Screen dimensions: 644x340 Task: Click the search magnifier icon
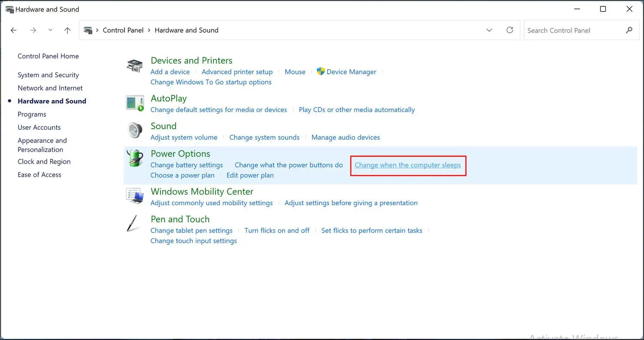coord(629,30)
